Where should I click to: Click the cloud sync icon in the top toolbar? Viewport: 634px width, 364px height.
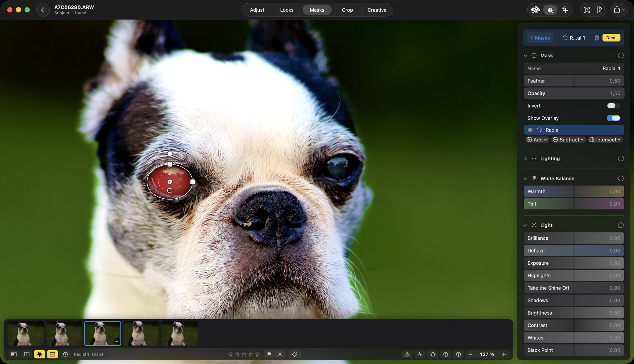coord(535,10)
